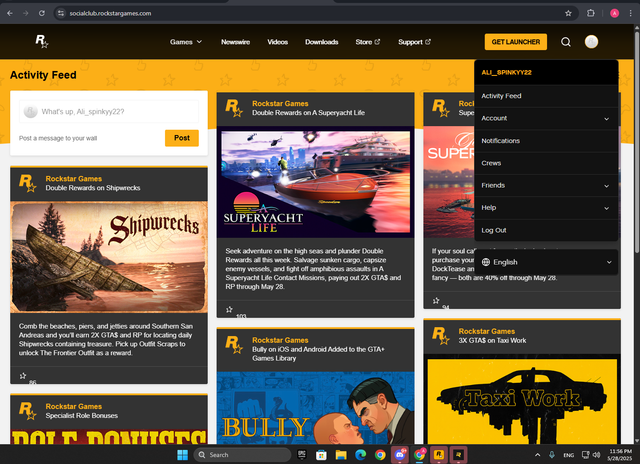Click Rockstar avatar on Superyacht Life post
This screenshot has height=464, width=640.
pos(234,108)
